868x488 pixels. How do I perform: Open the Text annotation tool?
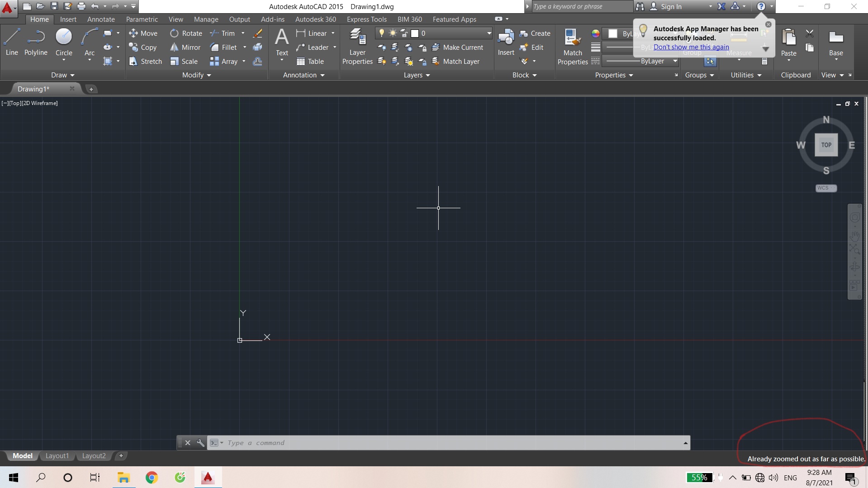(x=282, y=42)
